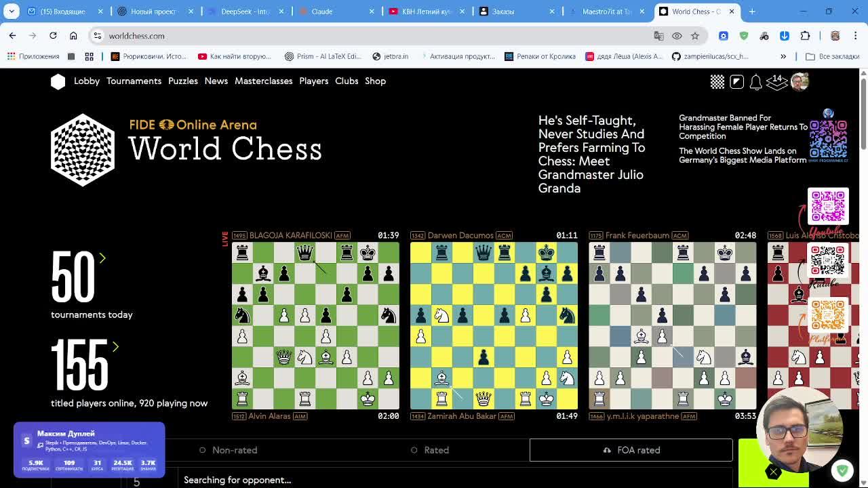Close the floating webcam overlay with X
868x488 pixels.
click(773, 472)
